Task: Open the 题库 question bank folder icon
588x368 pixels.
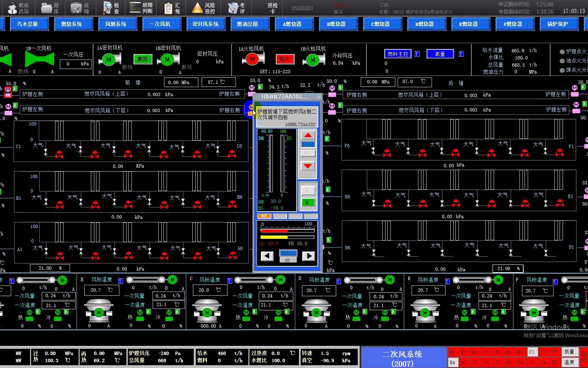Action: (46, 8)
